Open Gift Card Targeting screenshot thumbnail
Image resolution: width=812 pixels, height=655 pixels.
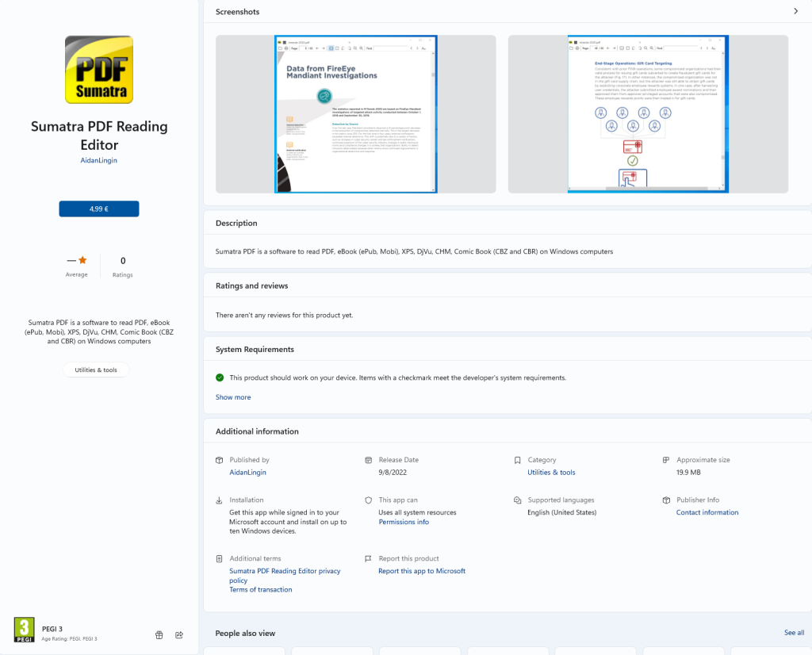648,114
